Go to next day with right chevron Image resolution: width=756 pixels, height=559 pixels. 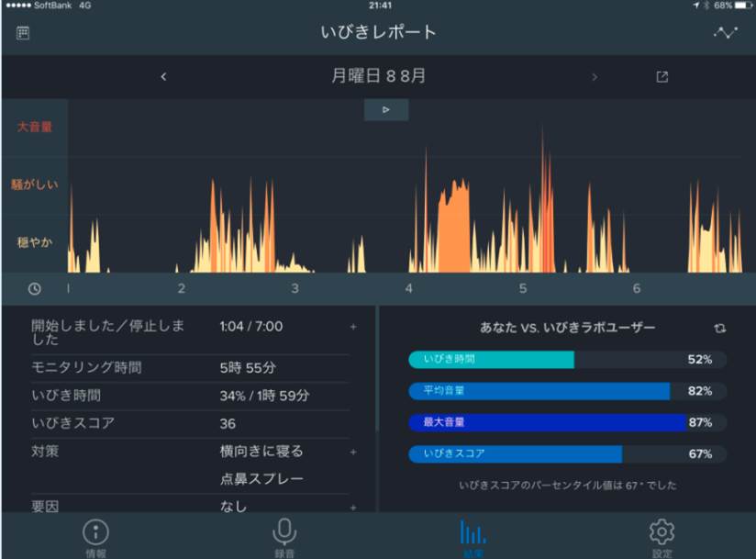[595, 77]
